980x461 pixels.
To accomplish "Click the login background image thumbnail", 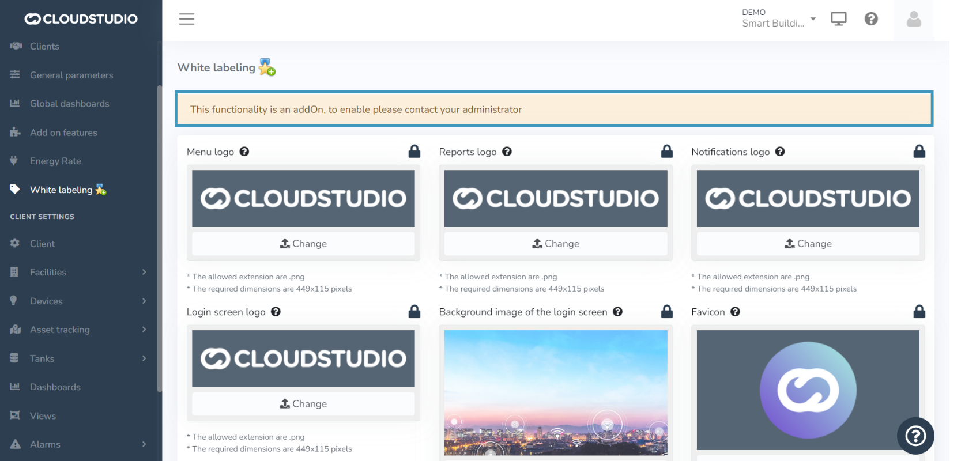I will pos(555,392).
